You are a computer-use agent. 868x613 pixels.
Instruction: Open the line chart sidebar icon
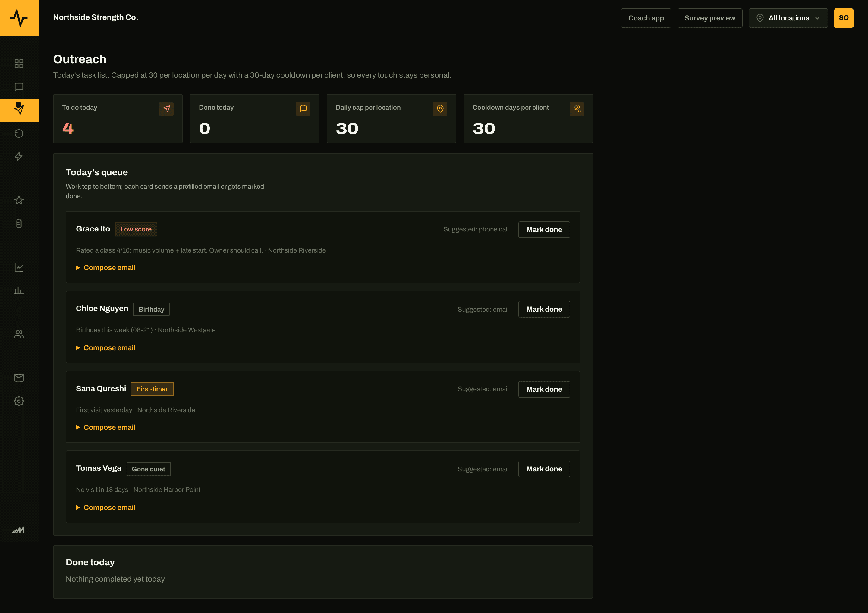point(19,267)
